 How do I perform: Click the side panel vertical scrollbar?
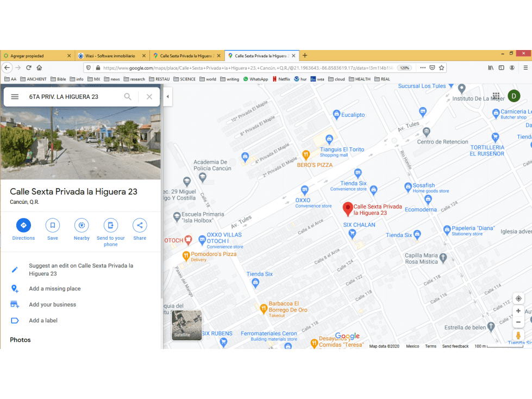(x=162, y=191)
